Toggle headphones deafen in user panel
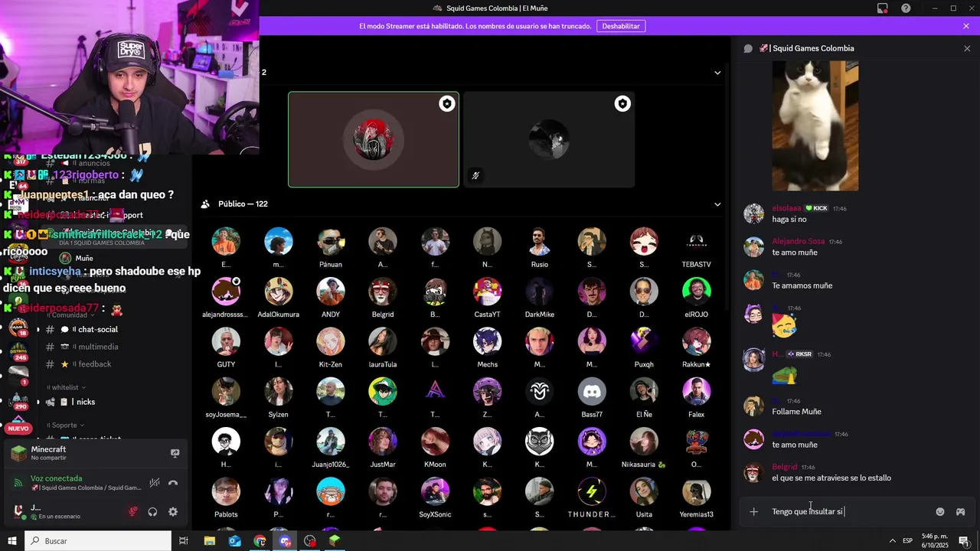 click(152, 512)
